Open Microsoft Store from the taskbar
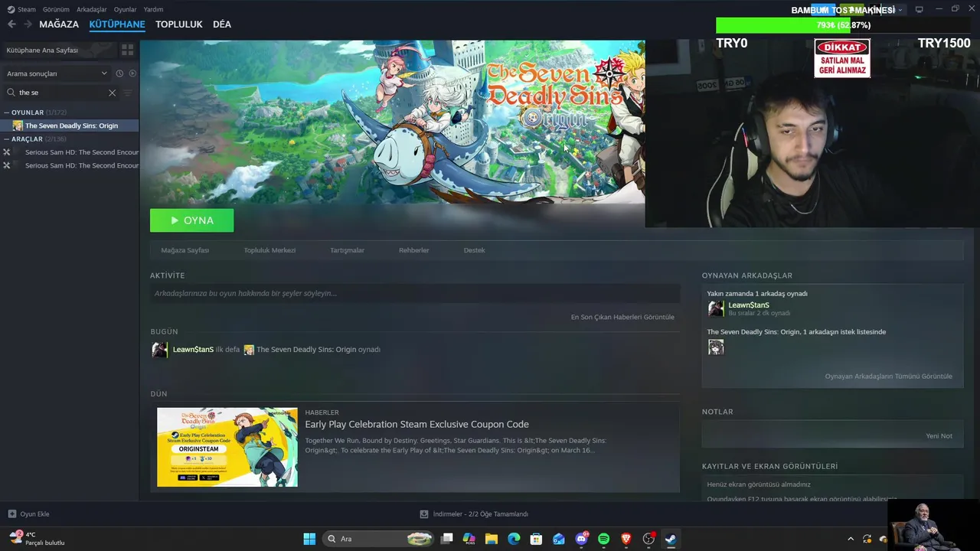The image size is (980, 551). [x=536, y=539]
